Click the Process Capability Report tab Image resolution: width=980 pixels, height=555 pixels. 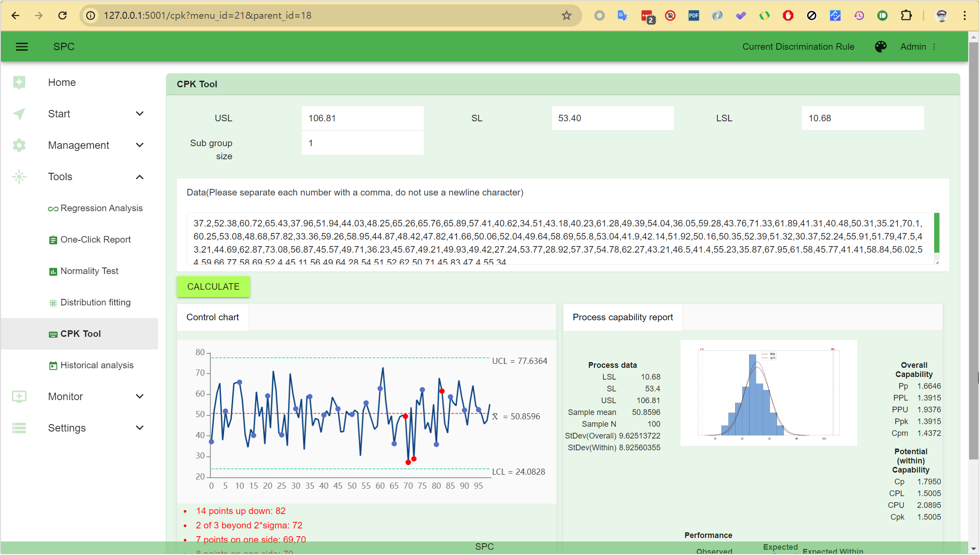click(621, 318)
